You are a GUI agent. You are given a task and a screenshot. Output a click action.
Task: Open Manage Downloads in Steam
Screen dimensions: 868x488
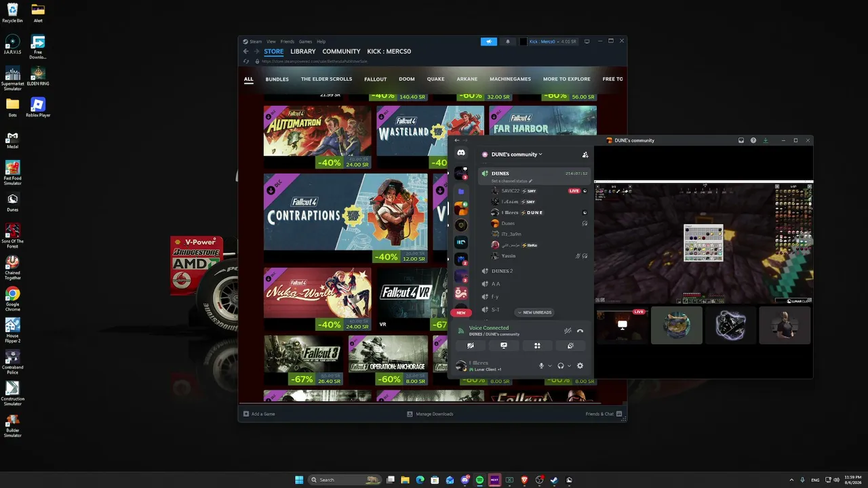click(430, 414)
